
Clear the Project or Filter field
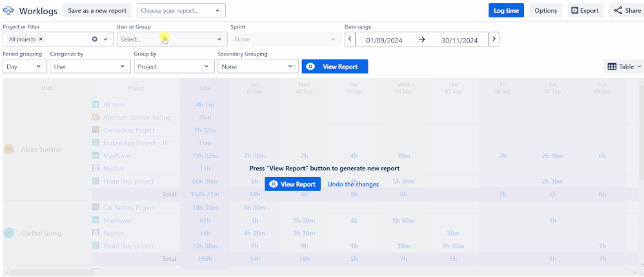(94, 39)
